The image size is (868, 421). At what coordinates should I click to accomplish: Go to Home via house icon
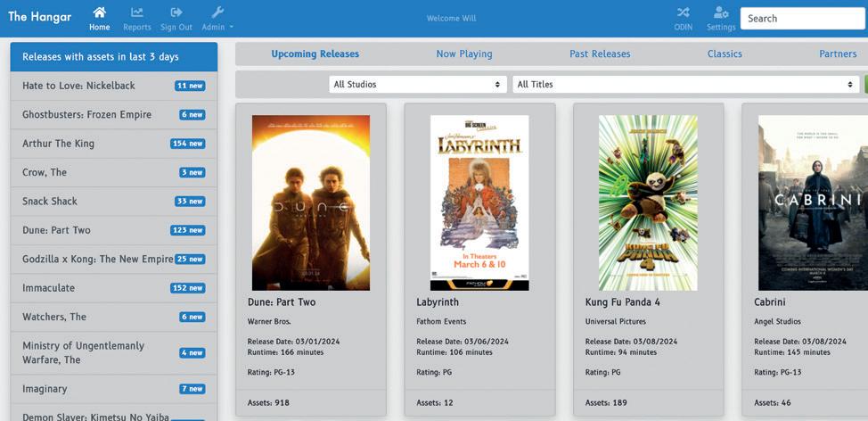[x=100, y=12]
